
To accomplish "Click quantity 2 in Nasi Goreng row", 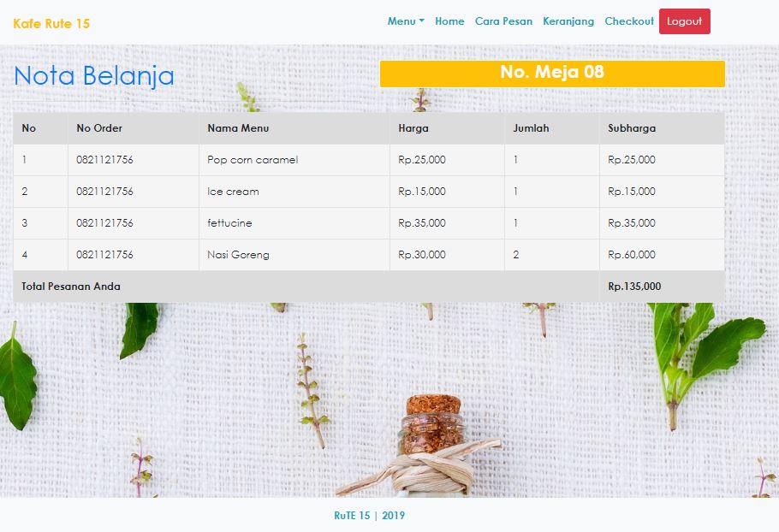I will [x=516, y=255].
